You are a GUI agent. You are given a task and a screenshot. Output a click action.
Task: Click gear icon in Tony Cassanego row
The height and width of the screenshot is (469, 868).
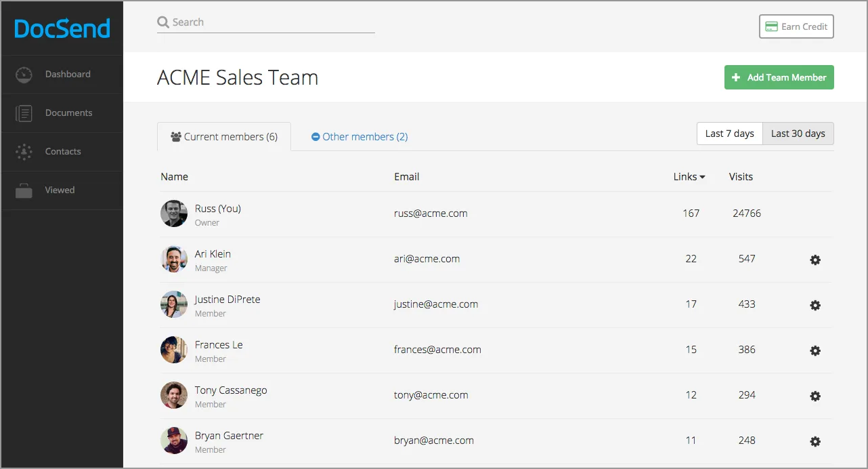click(x=815, y=396)
